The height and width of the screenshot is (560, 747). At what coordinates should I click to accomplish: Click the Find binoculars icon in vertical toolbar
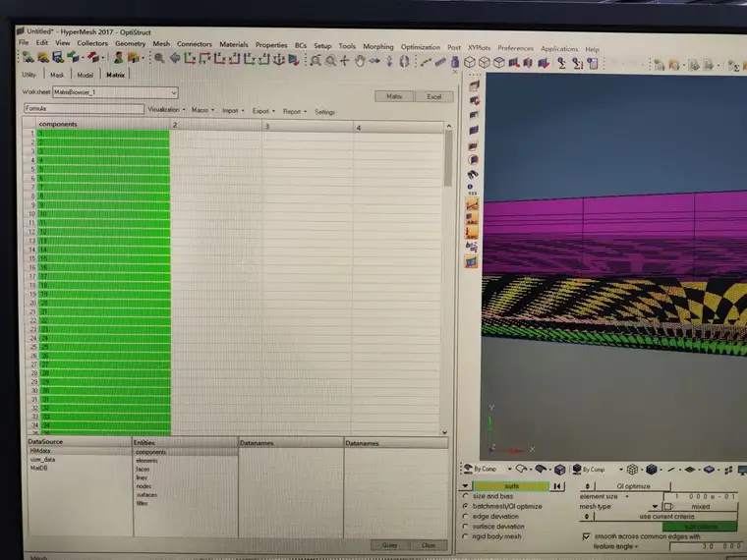pos(472,174)
